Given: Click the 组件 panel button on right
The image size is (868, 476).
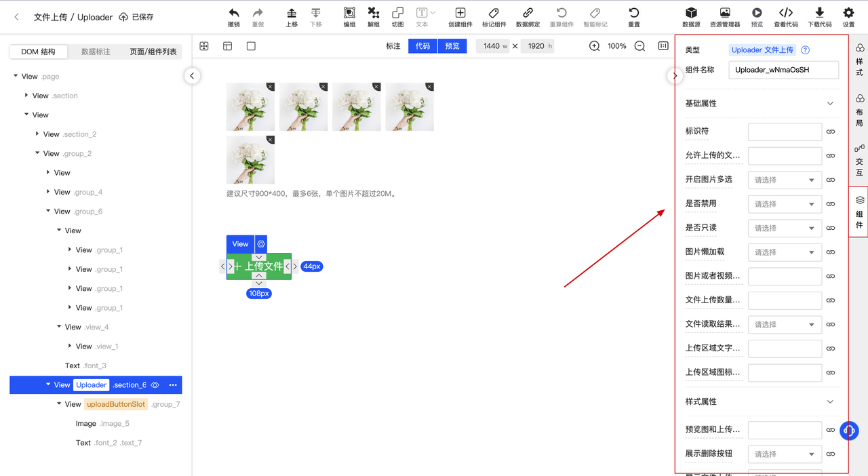Looking at the screenshot, I should coord(859,211).
